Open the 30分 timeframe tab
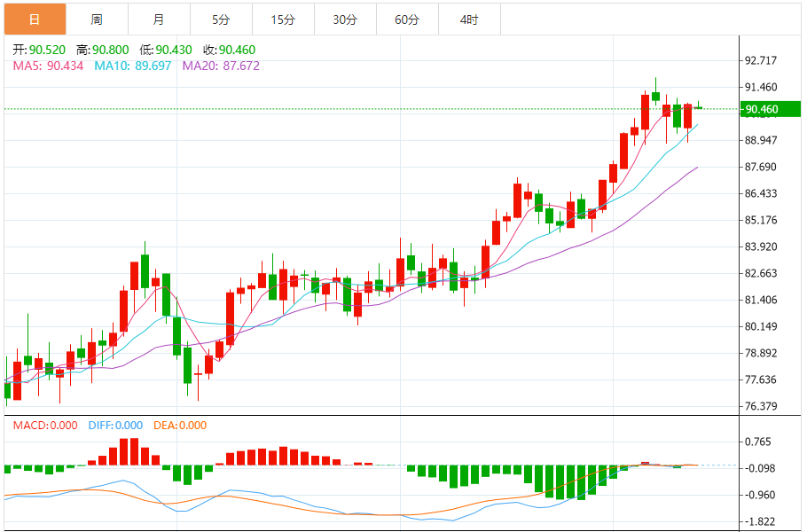The image size is (807, 532). [345, 20]
